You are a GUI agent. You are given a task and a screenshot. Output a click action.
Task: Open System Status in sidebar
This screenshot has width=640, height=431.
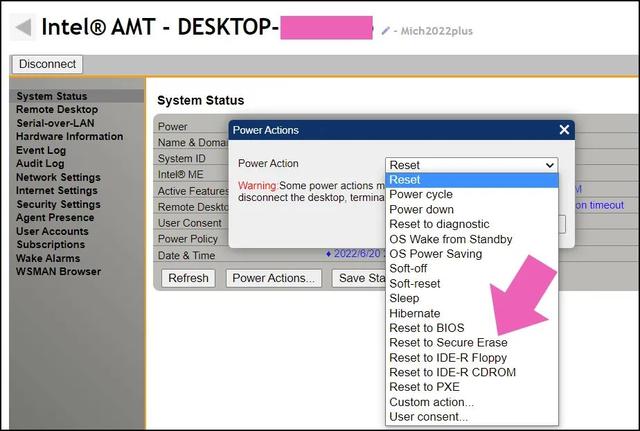[x=76, y=96]
